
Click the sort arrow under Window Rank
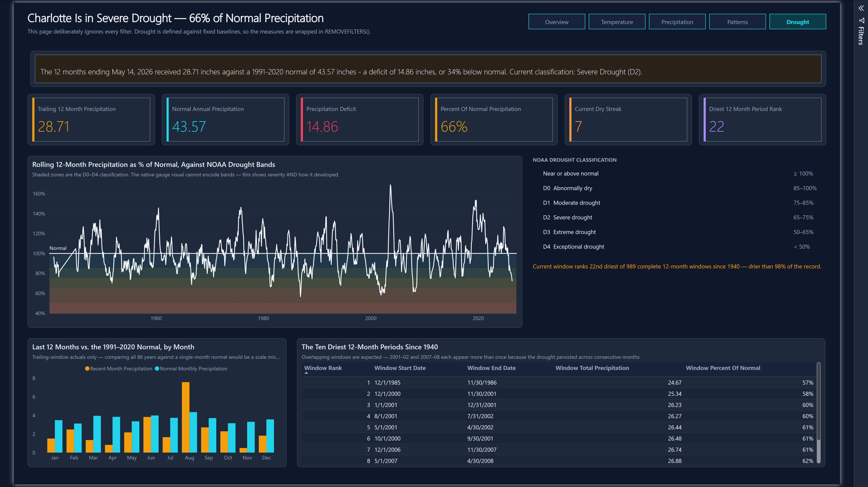tap(306, 373)
